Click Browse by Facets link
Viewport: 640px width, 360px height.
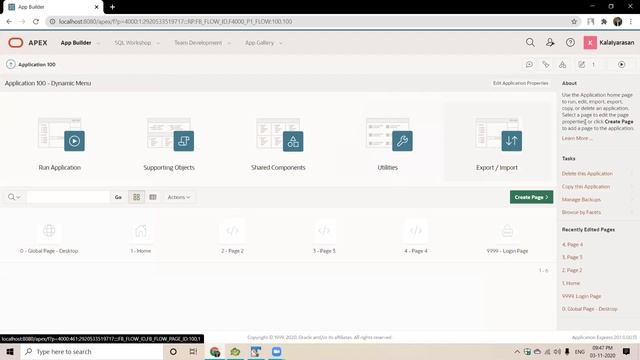pos(581,212)
